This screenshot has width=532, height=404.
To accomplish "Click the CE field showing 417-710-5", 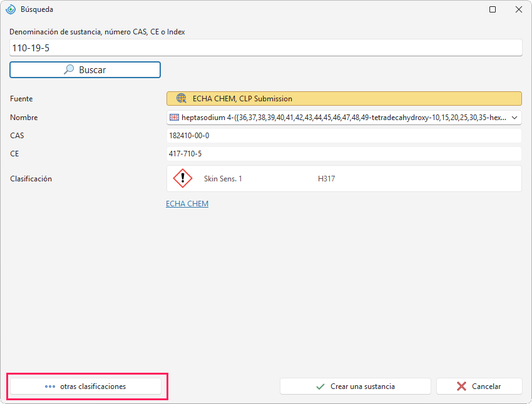I will (x=344, y=154).
